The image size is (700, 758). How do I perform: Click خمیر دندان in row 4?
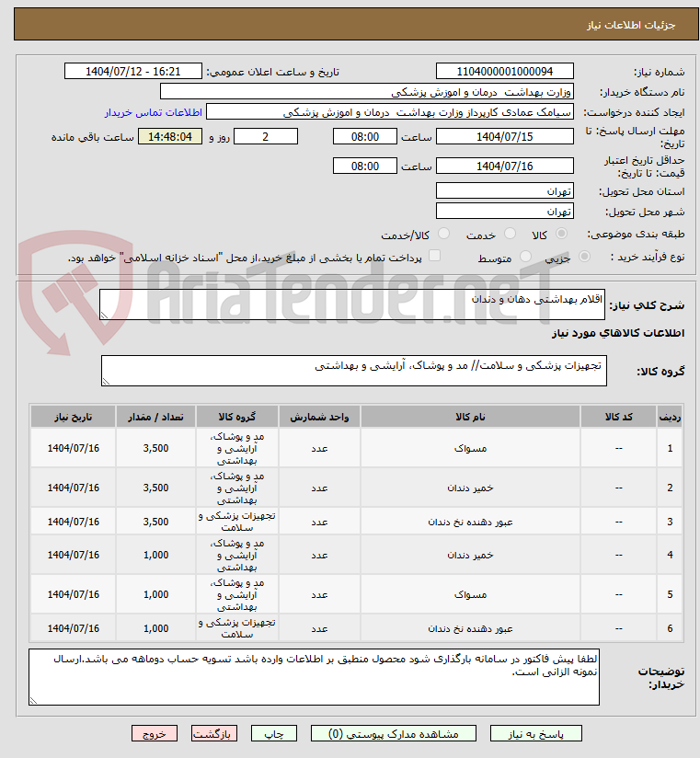470,555
